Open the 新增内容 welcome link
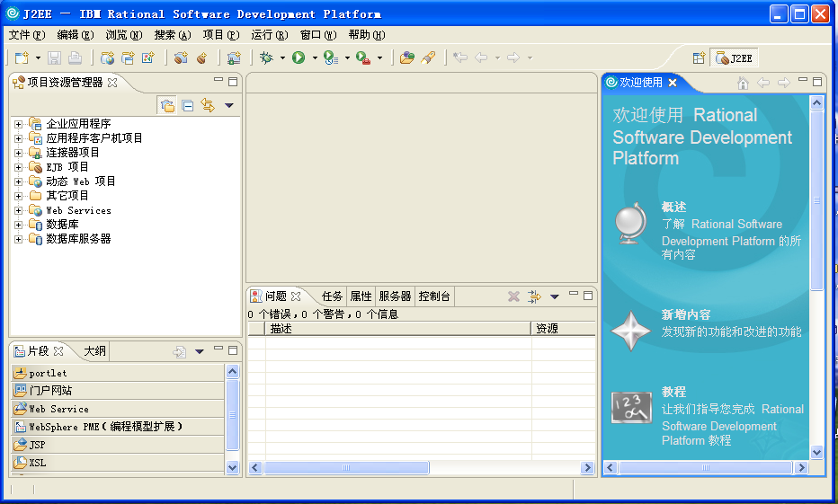The height and width of the screenshot is (504, 838). coord(686,315)
